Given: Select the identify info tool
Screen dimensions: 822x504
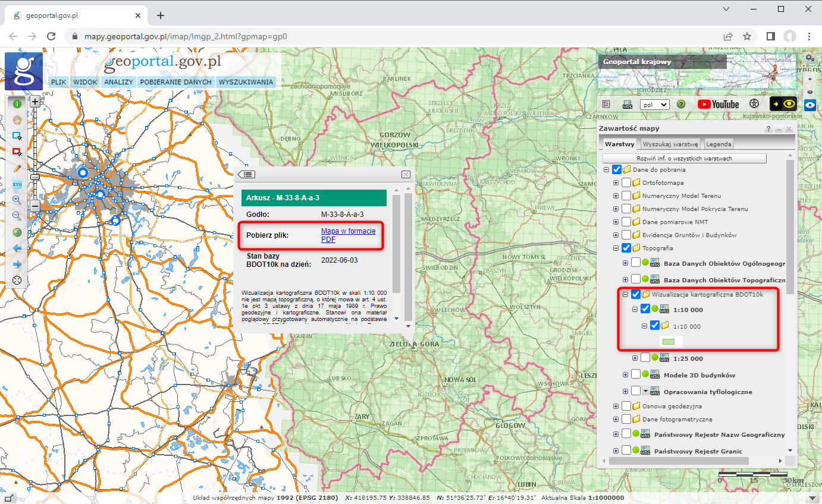Looking at the screenshot, I should pos(17,103).
